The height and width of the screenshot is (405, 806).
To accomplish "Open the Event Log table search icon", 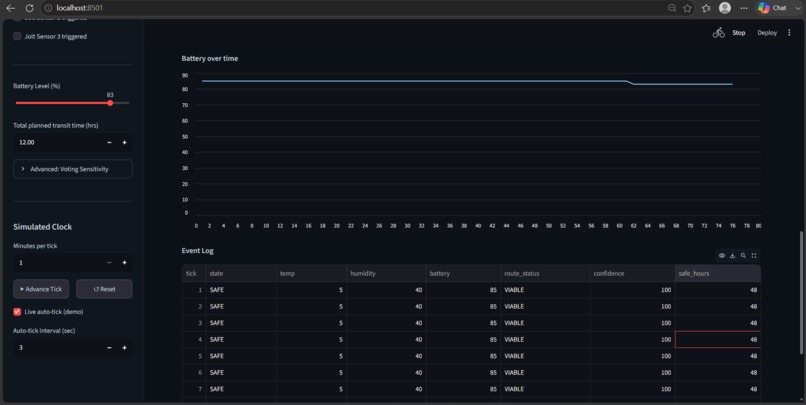I will coord(743,255).
